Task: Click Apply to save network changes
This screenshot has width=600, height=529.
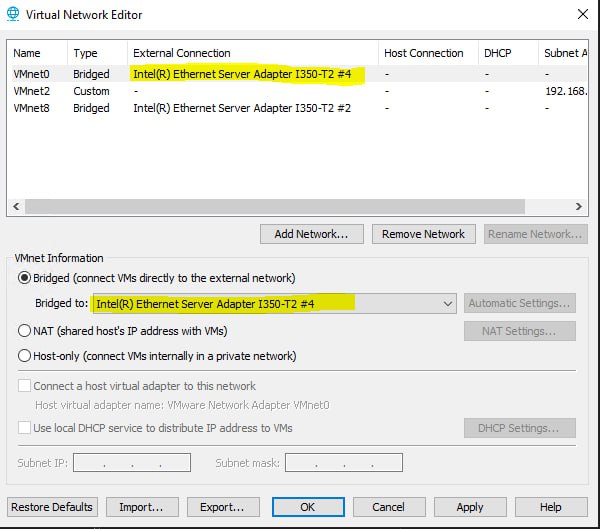Action: point(470,507)
